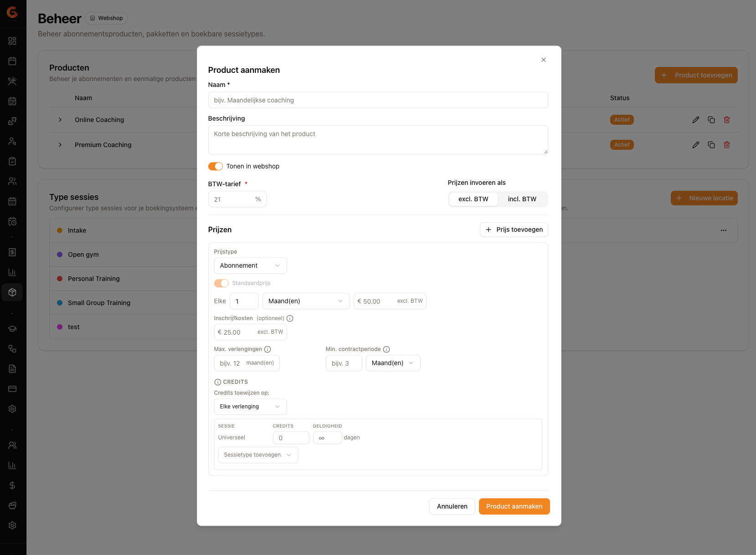Open the Prijstype Abonnement dropdown
The height and width of the screenshot is (555, 756).
251,265
